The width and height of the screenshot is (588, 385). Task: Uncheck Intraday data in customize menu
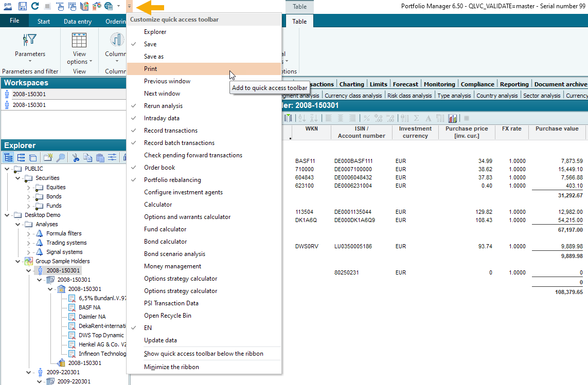point(162,118)
